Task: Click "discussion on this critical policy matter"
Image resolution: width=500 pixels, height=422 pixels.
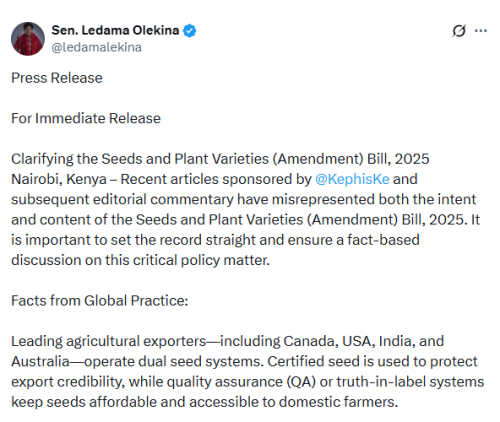Action: (x=140, y=260)
